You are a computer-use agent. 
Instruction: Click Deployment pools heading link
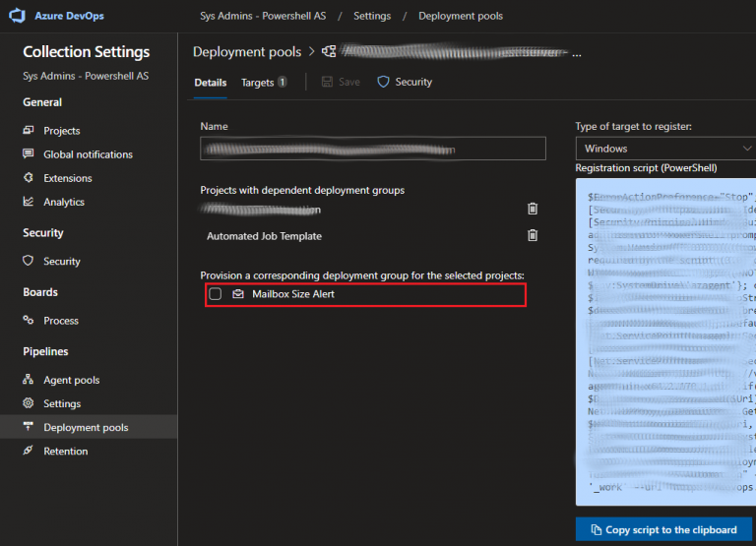(247, 51)
